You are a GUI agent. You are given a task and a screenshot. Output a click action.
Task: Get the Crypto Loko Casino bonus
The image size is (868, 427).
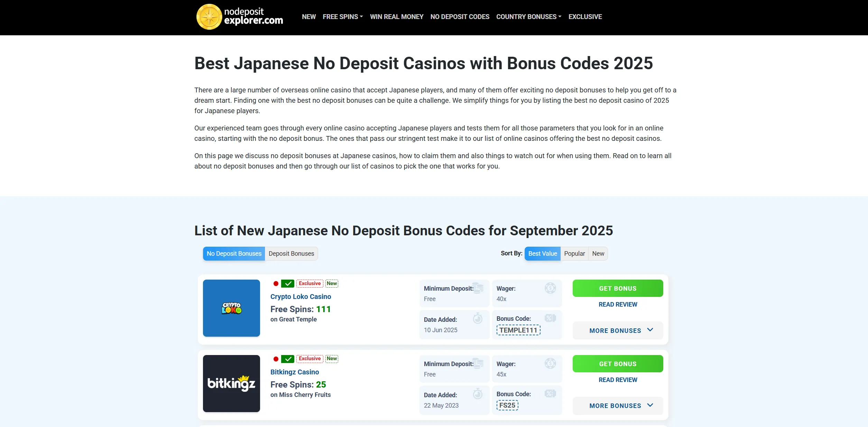[x=618, y=288]
